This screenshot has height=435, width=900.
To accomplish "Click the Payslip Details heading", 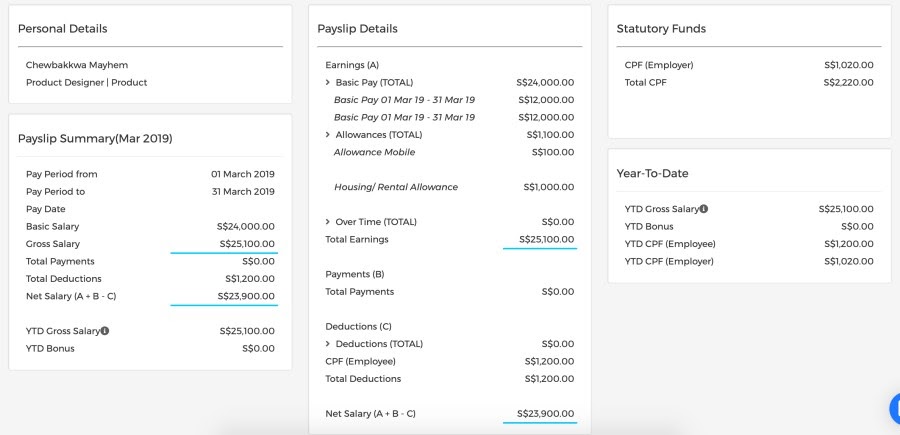I will coord(357,29).
